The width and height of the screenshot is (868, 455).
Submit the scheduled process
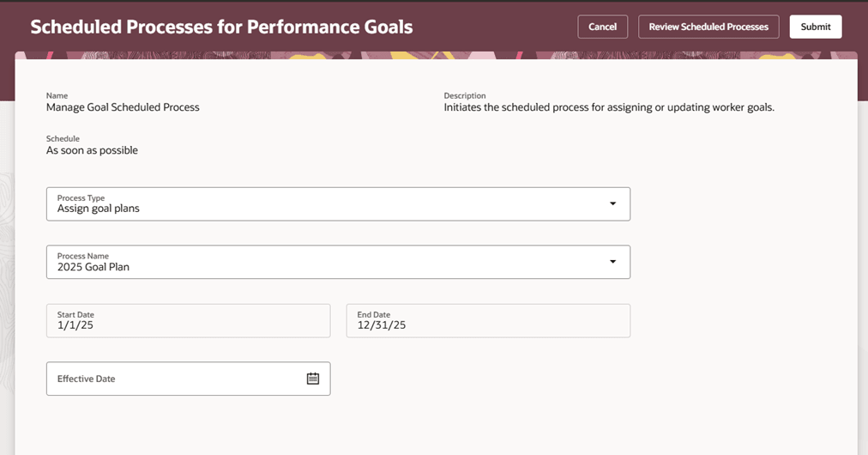click(x=815, y=27)
